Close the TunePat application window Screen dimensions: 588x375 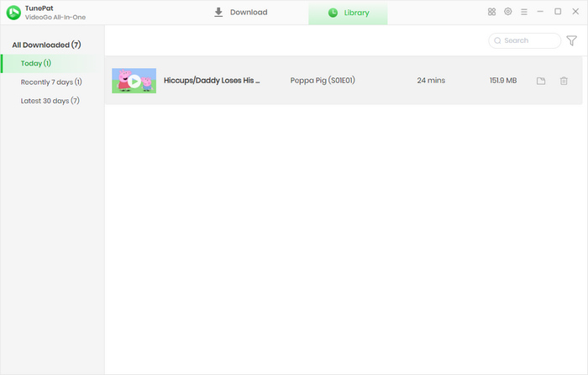click(575, 12)
